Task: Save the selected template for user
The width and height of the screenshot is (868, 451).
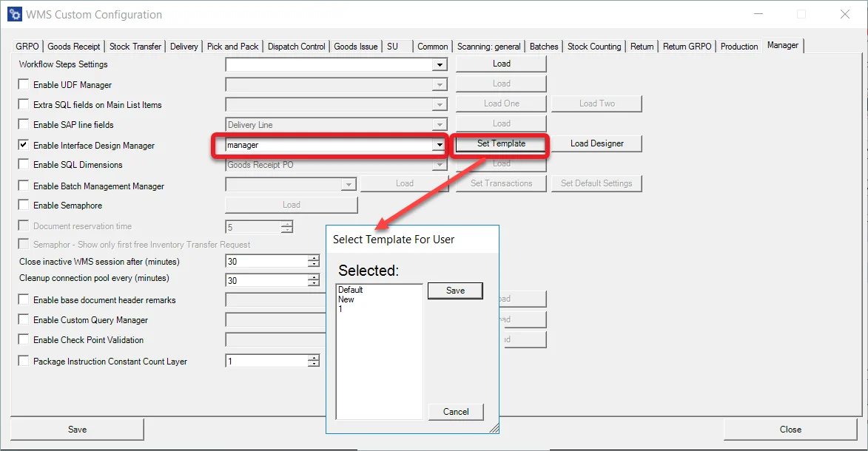Action: pos(455,291)
